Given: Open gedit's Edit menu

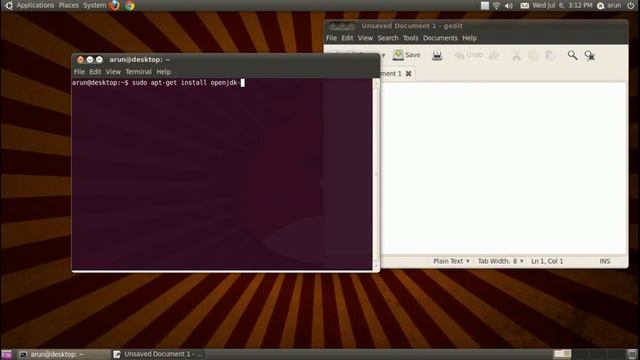Looking at the screenshot, I should pyautogui.click(x=347, y=38).
